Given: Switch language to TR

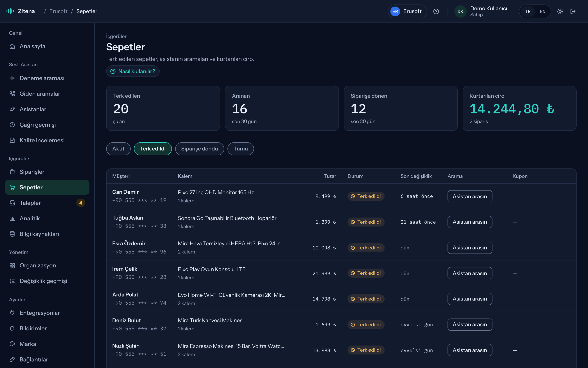Looking at the screenshot, I should point(528,11).
